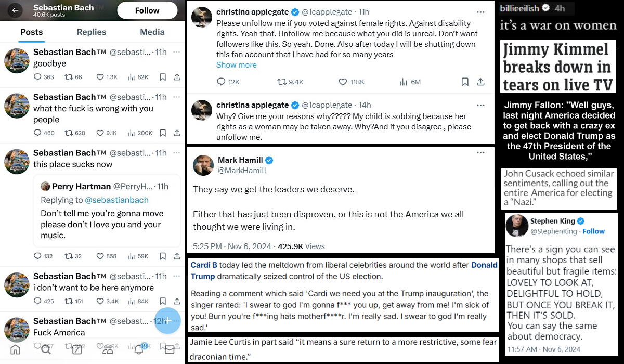Open Search from the bottom navigation bar

pyautogui.click(x=46, y=349)
